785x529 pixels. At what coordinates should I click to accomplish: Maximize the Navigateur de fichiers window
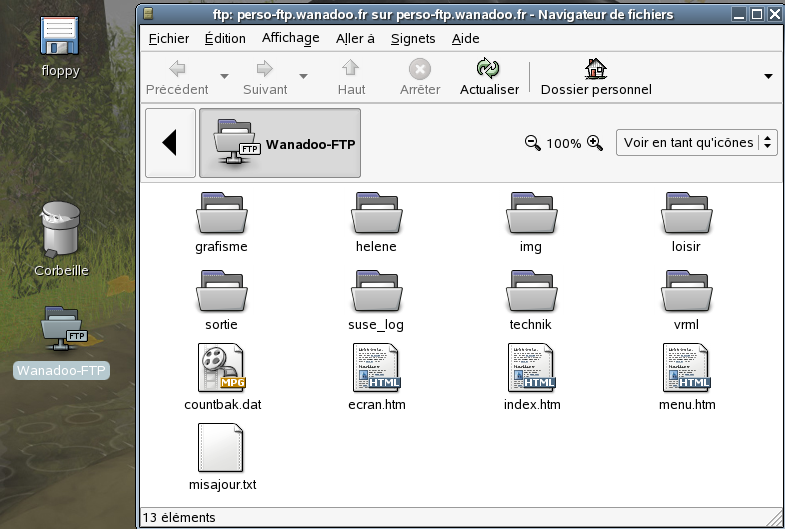pyautogui.click(x=757, y=14)
